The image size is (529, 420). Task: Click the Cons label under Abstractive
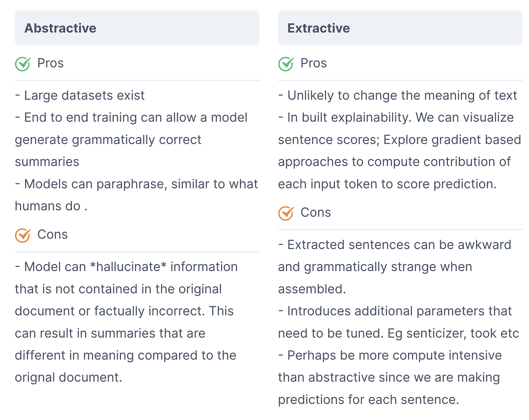coord(52,235)
